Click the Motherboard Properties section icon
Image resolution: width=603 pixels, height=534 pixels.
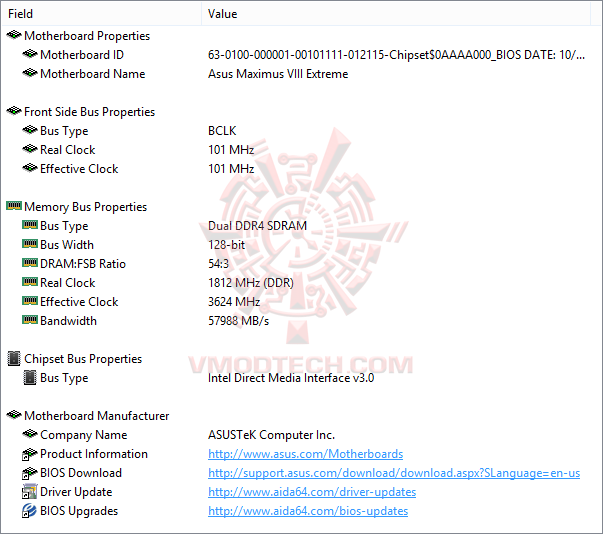click(x=14, y=35)
